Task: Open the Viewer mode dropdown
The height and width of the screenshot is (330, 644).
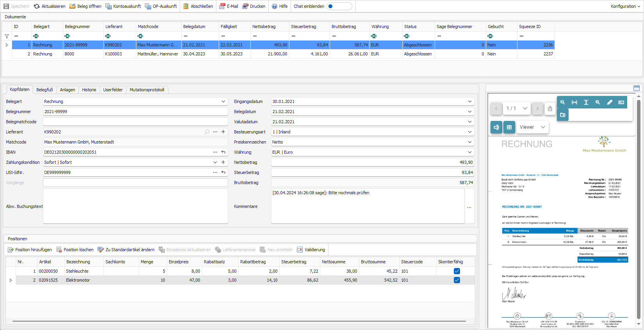Action: point(532,127)
